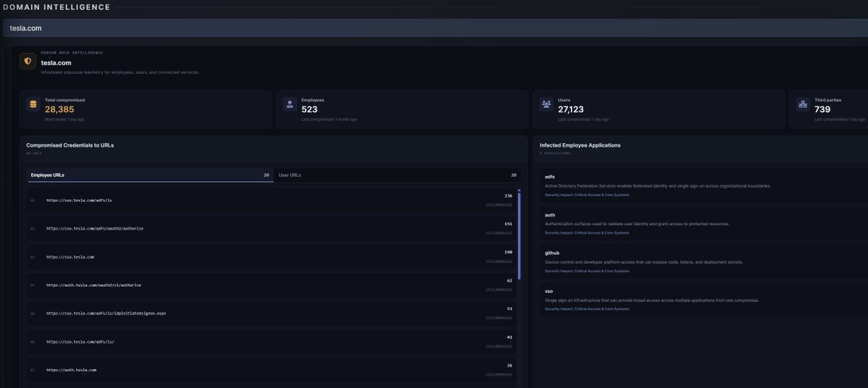This screenshot has width=868, height=388.
Task: Open the sso application card
Action: coord(703,299)
